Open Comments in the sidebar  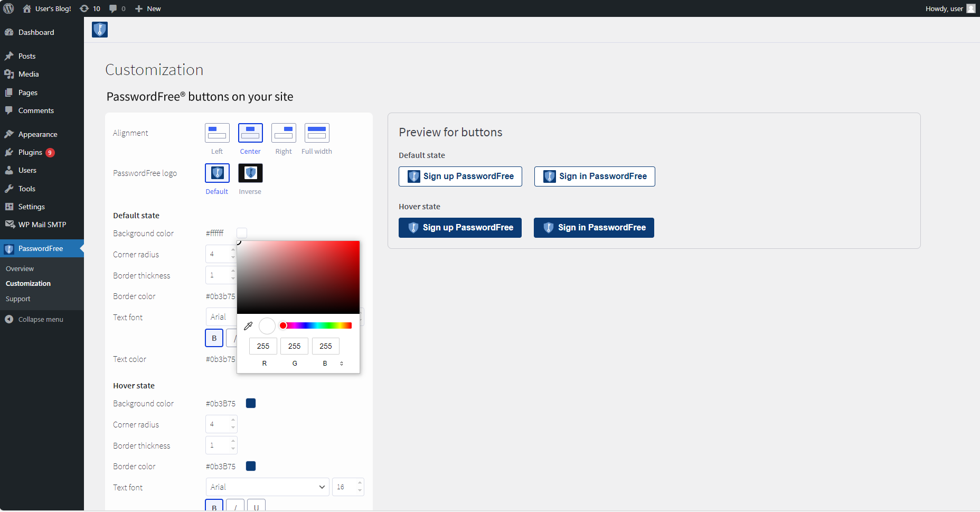click(42, 110)
